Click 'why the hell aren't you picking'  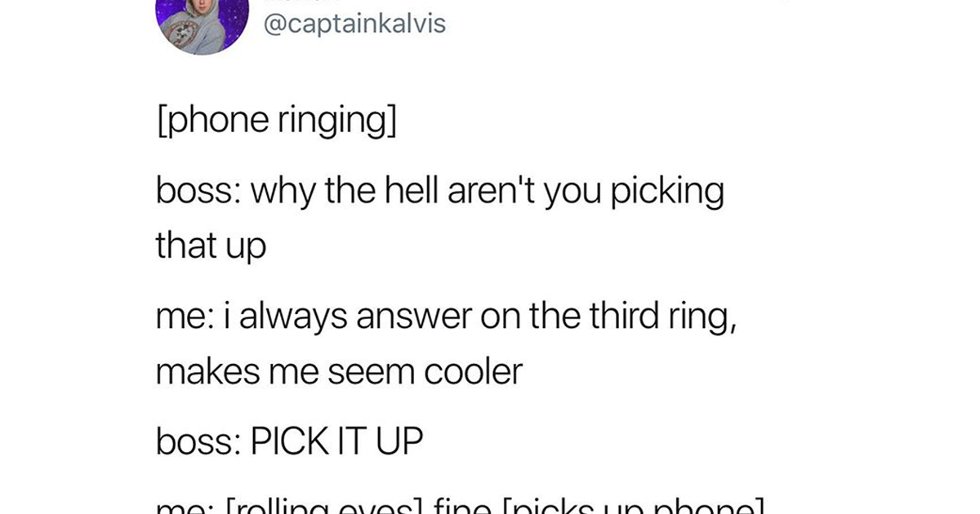click(488, 193)
